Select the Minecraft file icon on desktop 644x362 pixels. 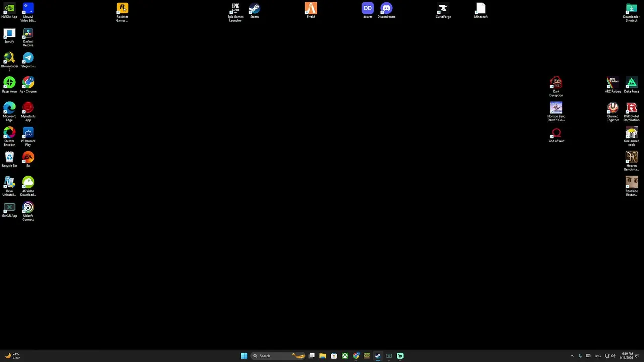click(480, 11)
